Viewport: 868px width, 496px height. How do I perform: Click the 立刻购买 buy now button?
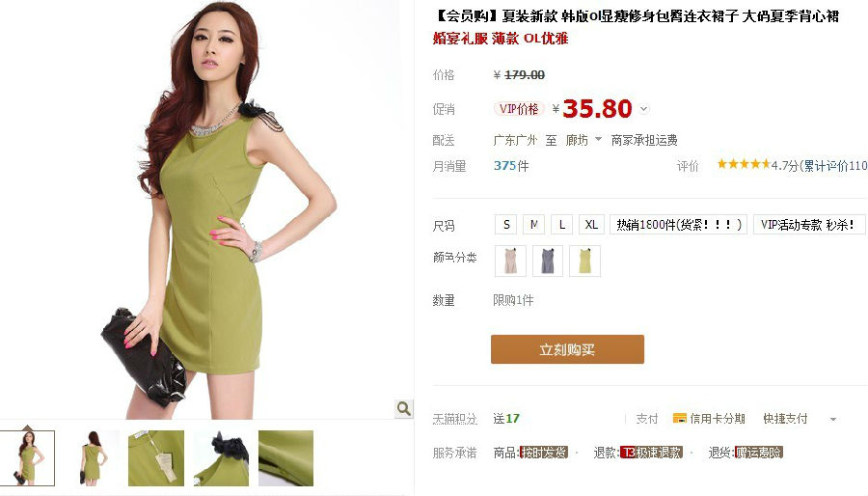(x=567, y=349)
